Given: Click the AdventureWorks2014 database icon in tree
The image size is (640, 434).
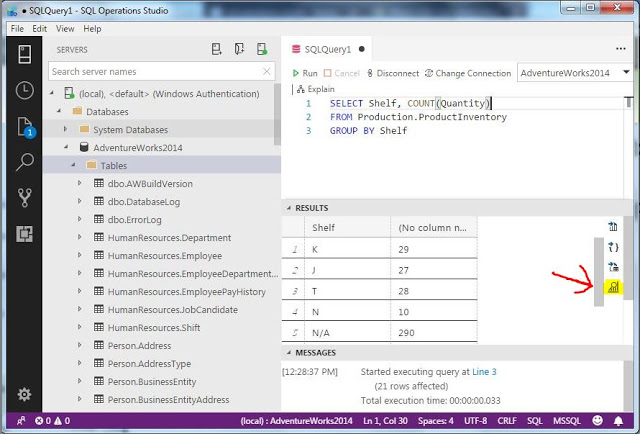Looking at the screenshot, I should (x=84, y=147).
